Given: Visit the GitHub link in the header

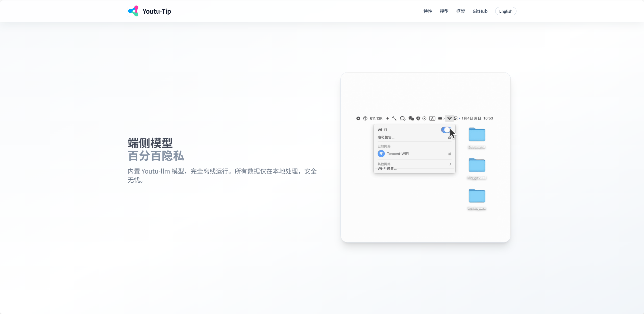Looking at the screenshot, I should [x=480, y=11].
